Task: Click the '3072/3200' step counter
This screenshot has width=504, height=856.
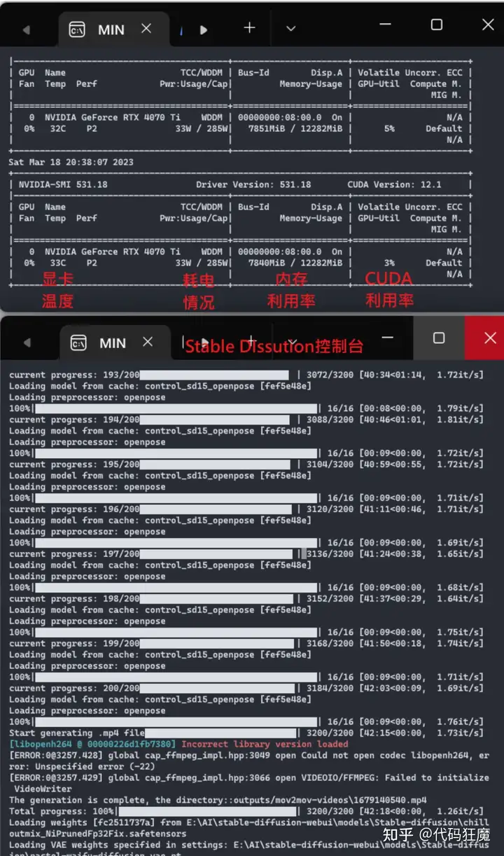Action: pyautogui.click(x=330, y=375)
